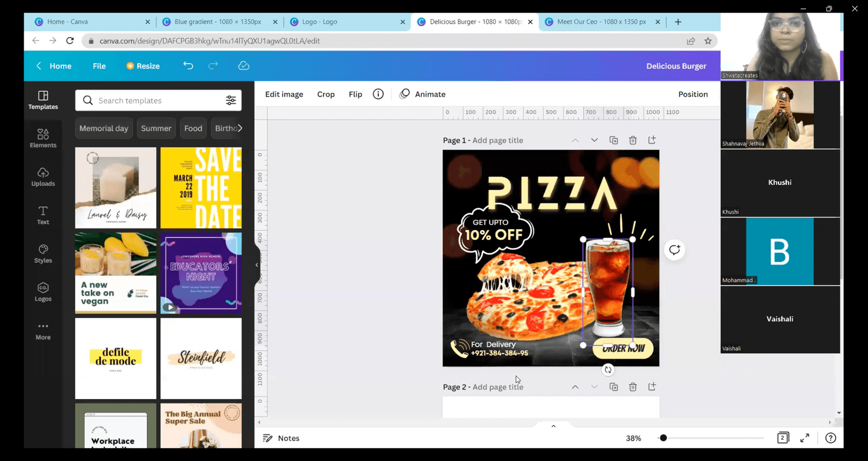The width and height of the screenshot is (868, 461).
Task: Collapse the templates side panel
Action: (257, 265)
